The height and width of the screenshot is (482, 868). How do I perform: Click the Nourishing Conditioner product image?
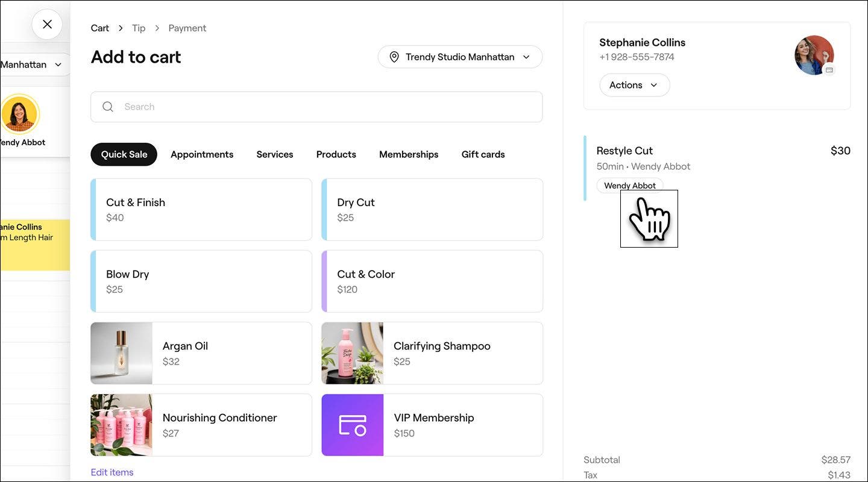coord(122,425)
